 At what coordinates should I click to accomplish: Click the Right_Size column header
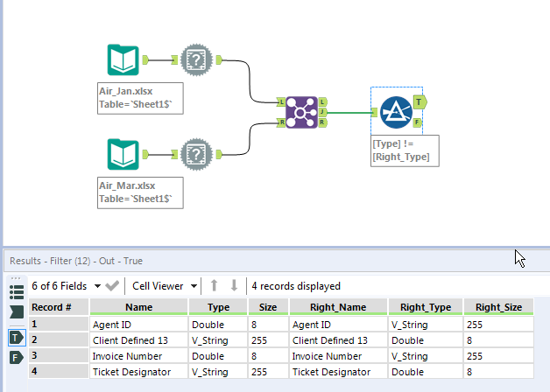coord(498,307)
